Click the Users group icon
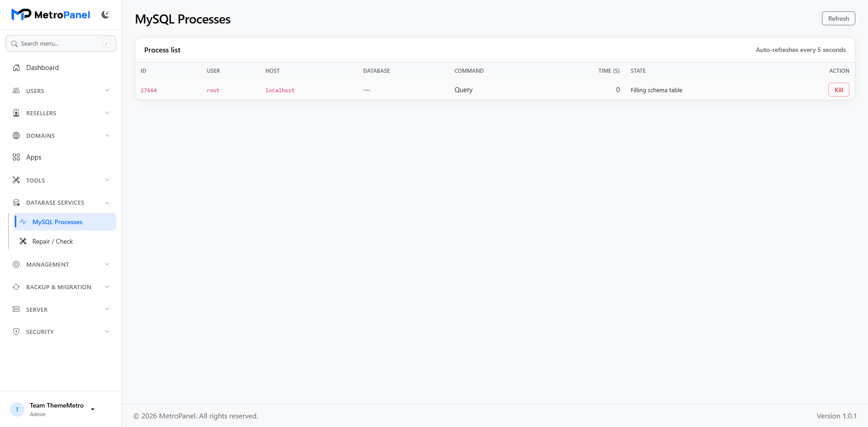Screen dimensions: 868x427 coord(16,91)
